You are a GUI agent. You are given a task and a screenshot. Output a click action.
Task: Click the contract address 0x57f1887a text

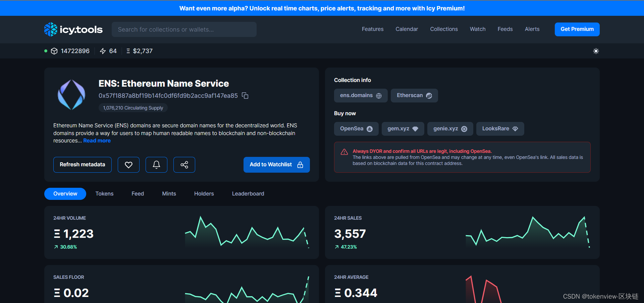click(x=168, y=96)
